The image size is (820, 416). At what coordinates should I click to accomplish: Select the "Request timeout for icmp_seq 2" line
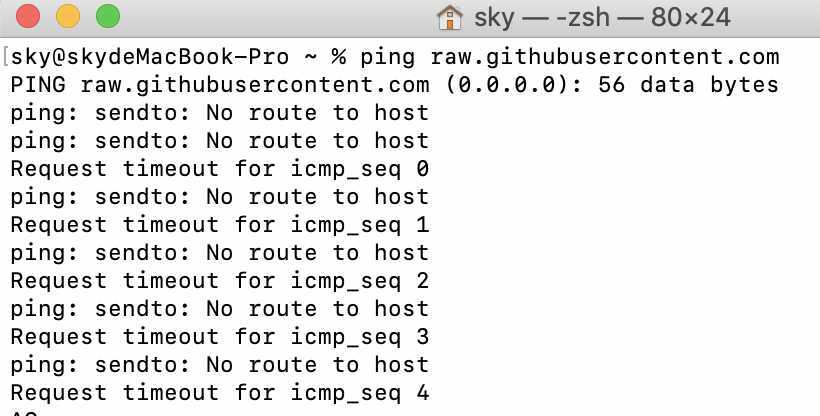coord(219,281)
